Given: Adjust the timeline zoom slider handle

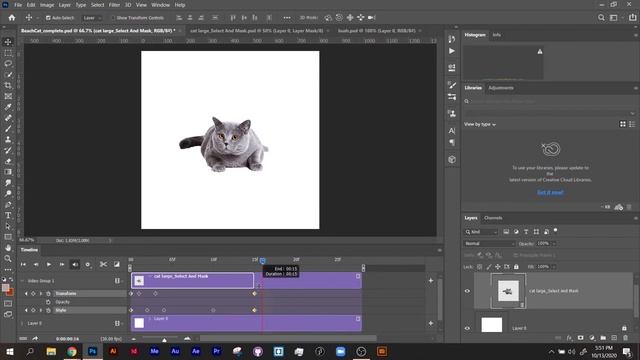Looking at the screenshot, I should tap(164, 339).
